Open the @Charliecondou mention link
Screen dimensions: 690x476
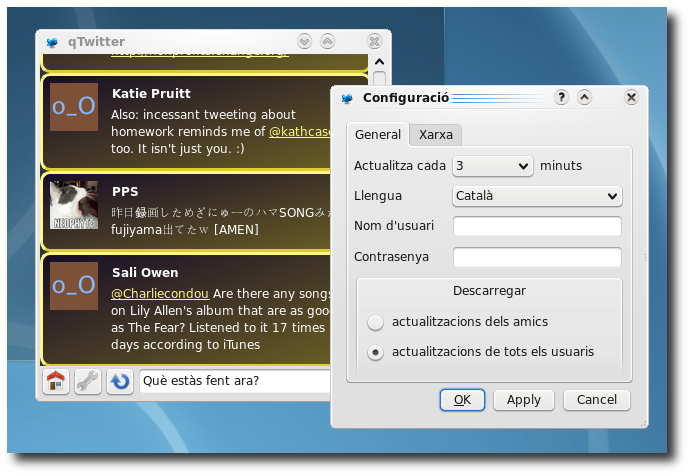pos(160,293)
